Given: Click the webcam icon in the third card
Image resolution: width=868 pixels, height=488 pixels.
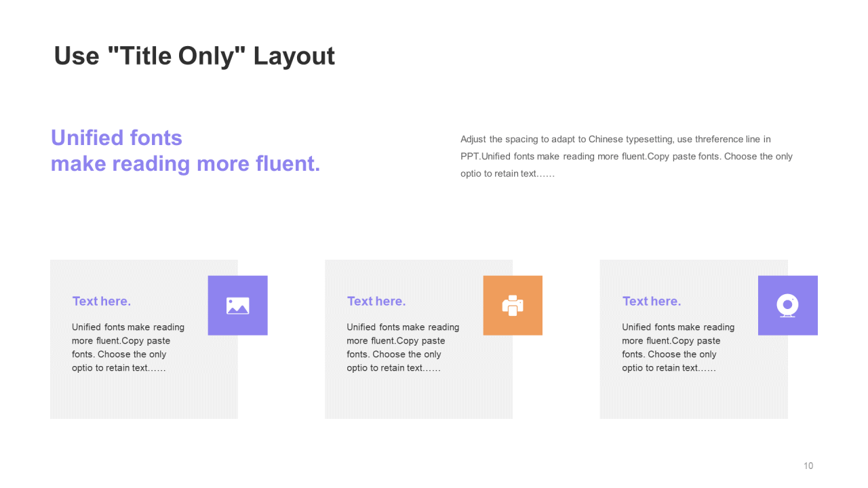Looking at the screenshot, I should click(787, 306).
